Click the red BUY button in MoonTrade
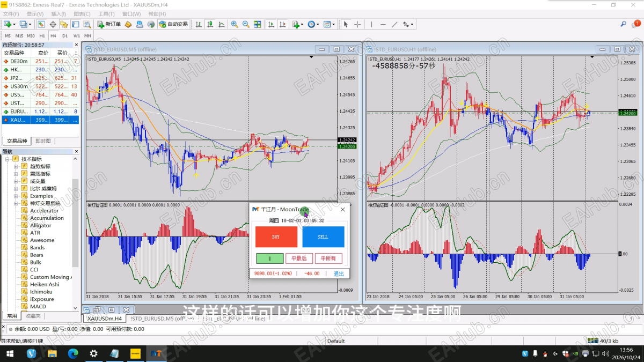 276,237
